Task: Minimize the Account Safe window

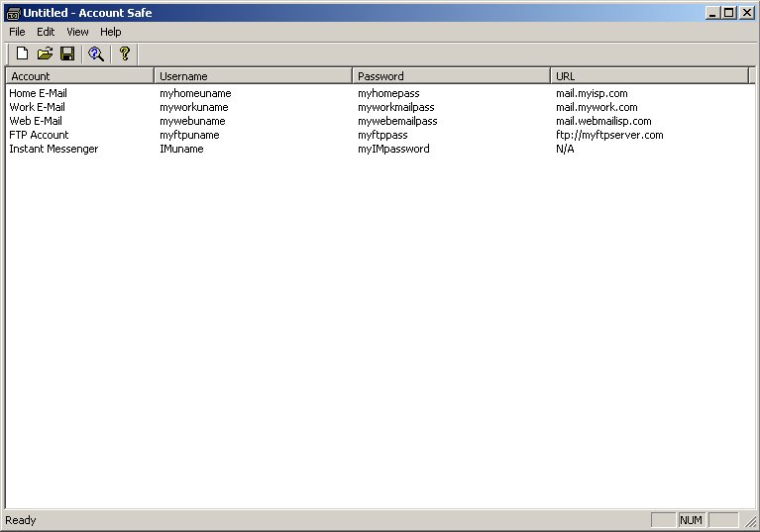Action: (x=711, y=13)
